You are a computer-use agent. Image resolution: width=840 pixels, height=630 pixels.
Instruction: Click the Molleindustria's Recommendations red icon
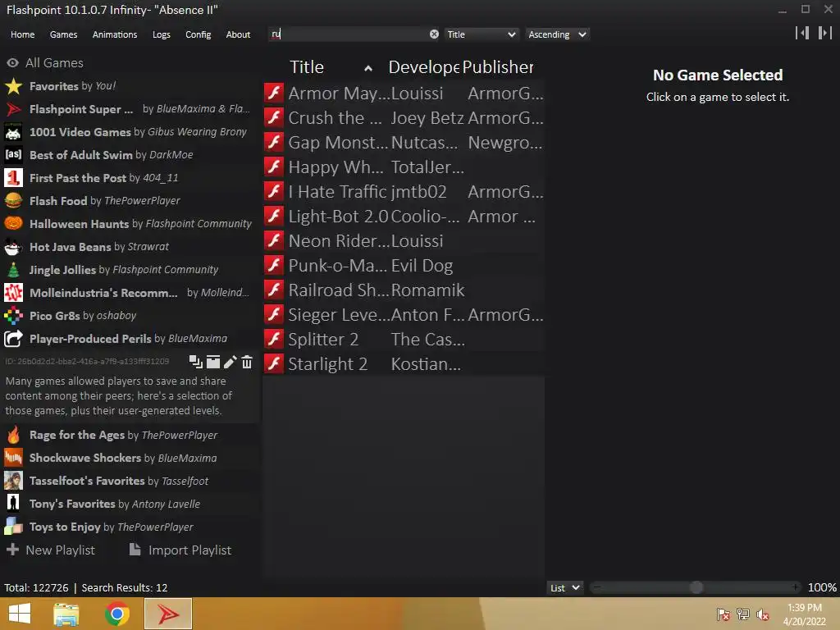point(13,293)
